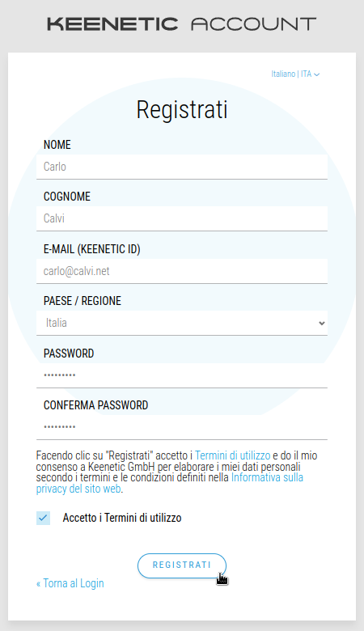
Task: Click the KEENETIC logo at top
Action: (112, 24)
